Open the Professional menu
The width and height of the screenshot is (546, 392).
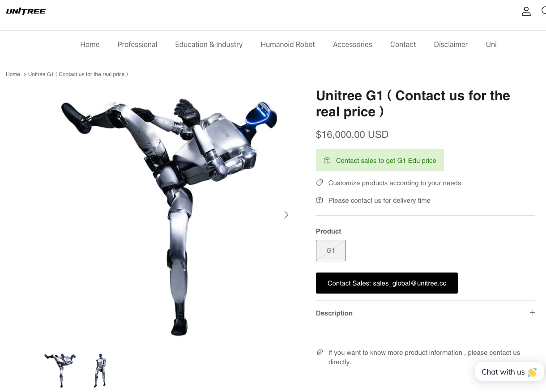click(137, 44)
